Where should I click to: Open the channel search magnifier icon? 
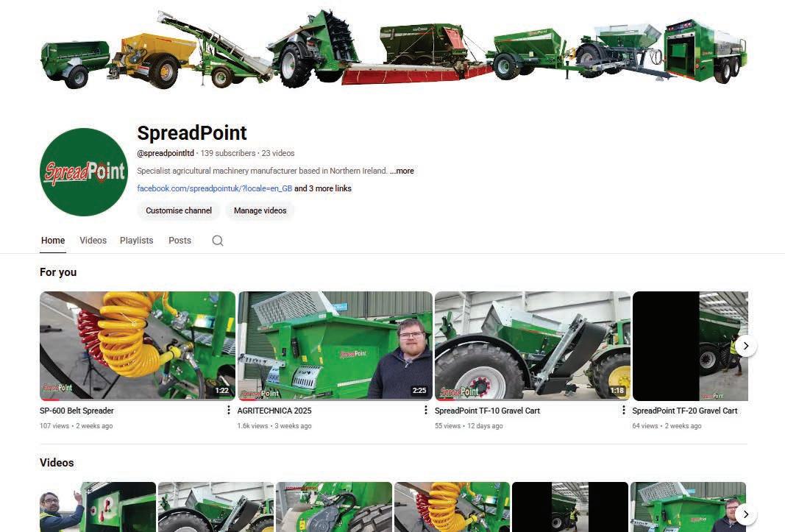(217, 241)
